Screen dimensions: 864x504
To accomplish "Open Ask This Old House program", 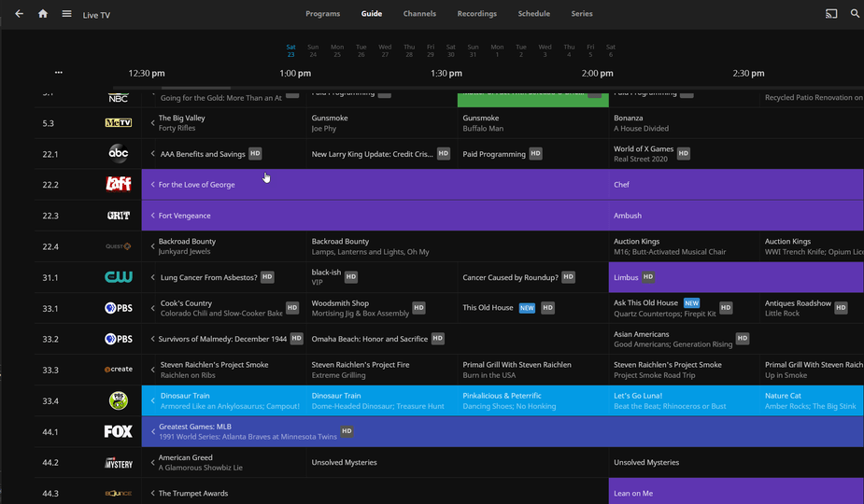I will point(684,308).
